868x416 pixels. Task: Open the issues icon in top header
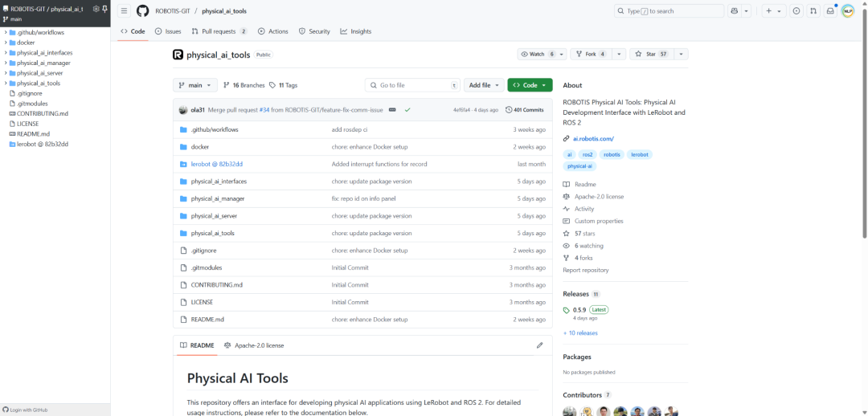click(796, 11)
